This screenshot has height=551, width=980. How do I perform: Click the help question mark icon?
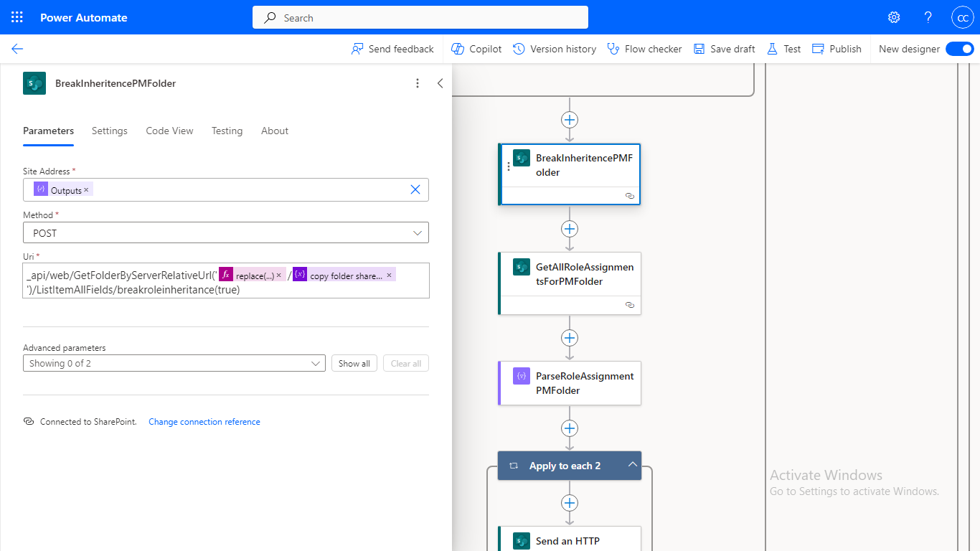(x=928, y=17)
